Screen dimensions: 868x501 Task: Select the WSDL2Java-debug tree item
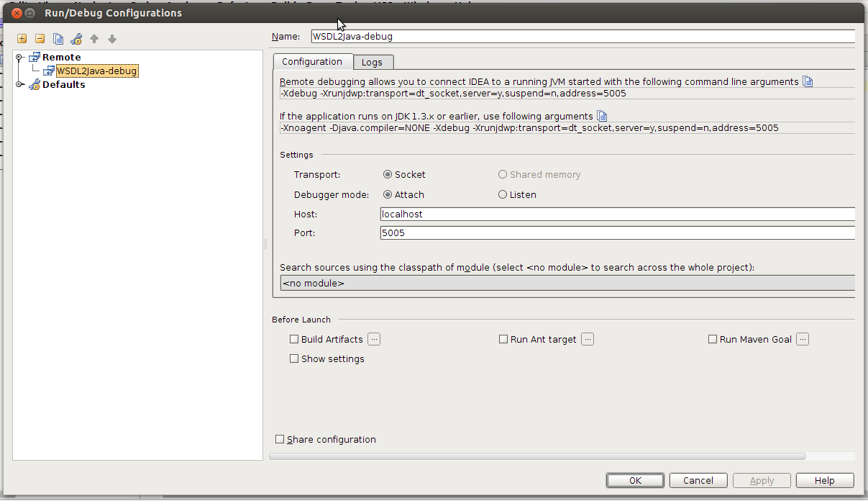click(96, 71)
